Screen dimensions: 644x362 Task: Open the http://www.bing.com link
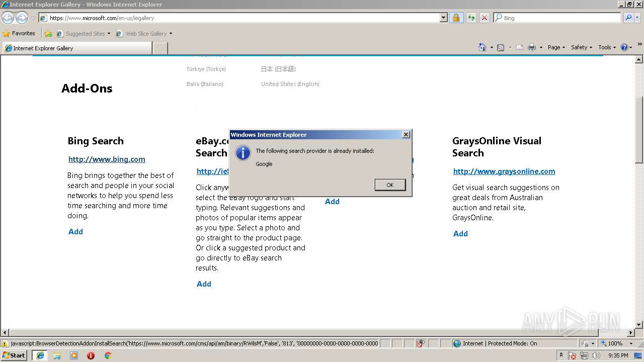[107, 159]
